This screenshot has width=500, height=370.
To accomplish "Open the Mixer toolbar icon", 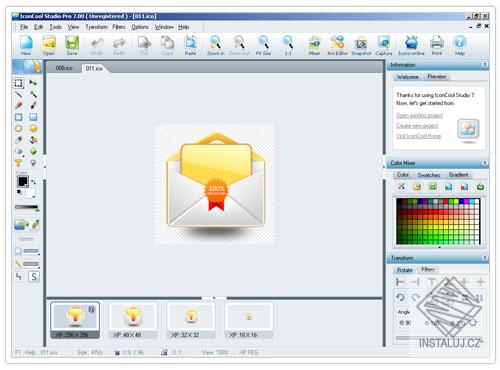I will click(314, 46).
